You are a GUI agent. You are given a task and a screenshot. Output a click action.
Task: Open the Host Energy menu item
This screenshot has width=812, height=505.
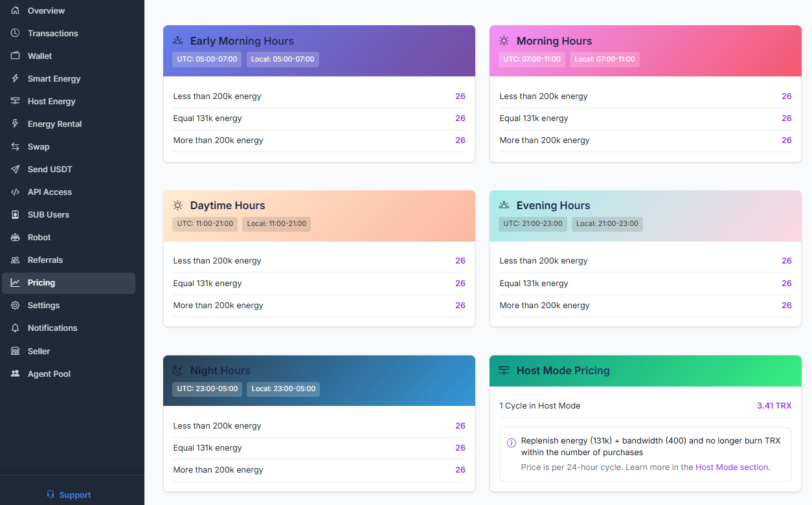pyautogui.click(x=51, y=101)
